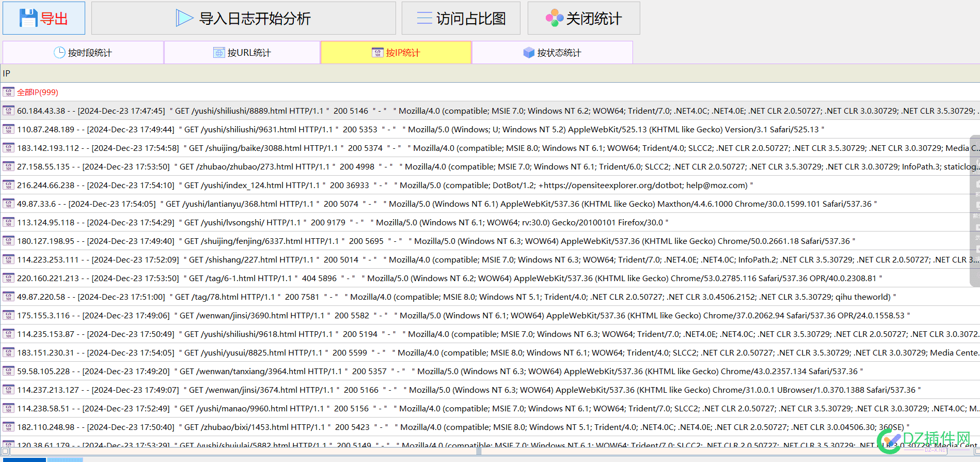Click row icon for IP 60.184.43.38
This screenshot has height=462, width=980.
pyautogui.click(x=8, y=111)
